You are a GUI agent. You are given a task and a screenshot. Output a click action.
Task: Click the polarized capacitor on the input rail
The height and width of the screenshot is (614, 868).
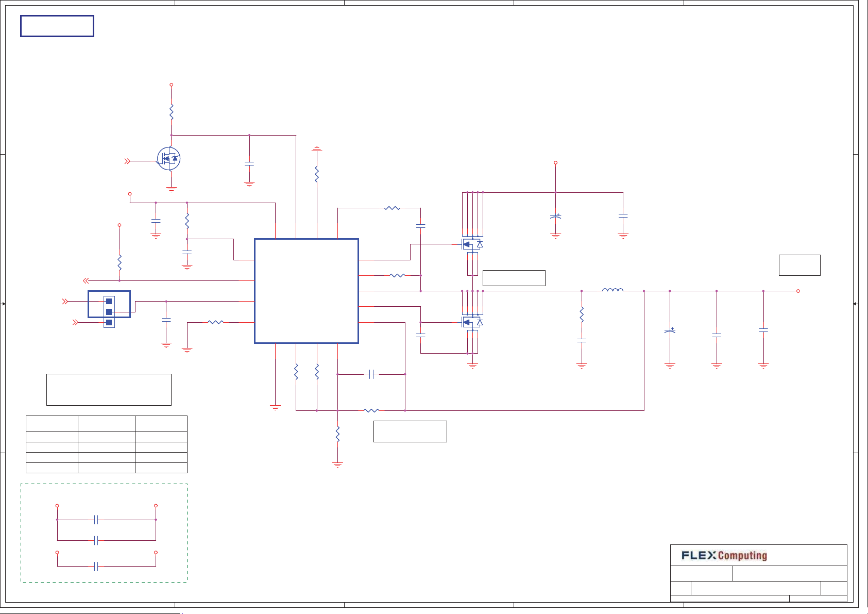coord(555,217)
